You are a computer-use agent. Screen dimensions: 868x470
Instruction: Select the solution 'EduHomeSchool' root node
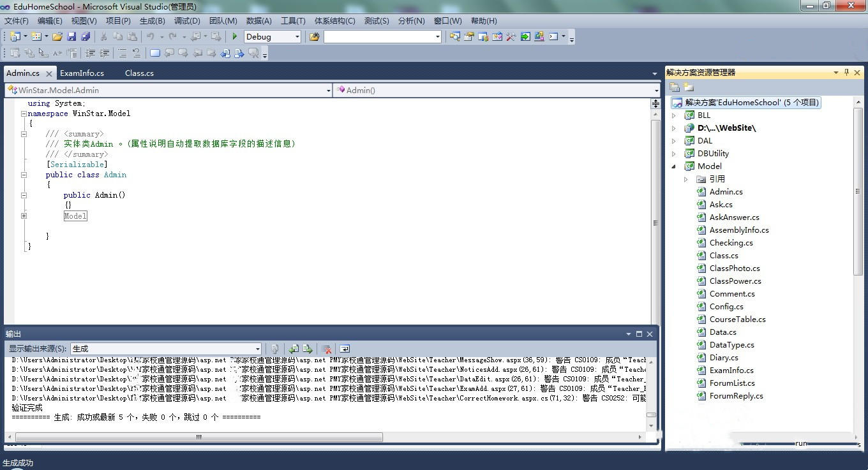tap(746, 103)
